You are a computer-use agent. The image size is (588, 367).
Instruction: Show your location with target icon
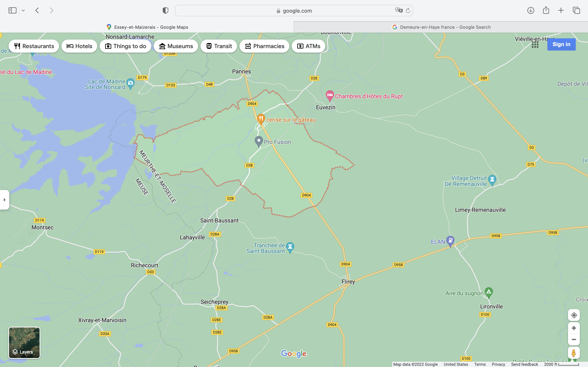click(x=574, y=315)
